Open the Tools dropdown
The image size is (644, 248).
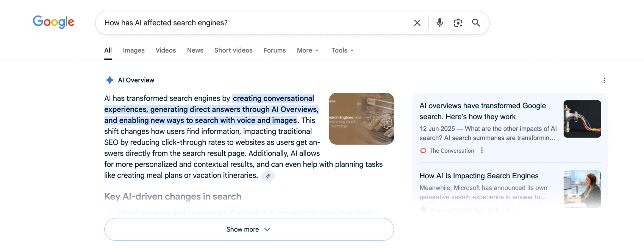click(342, 50)
